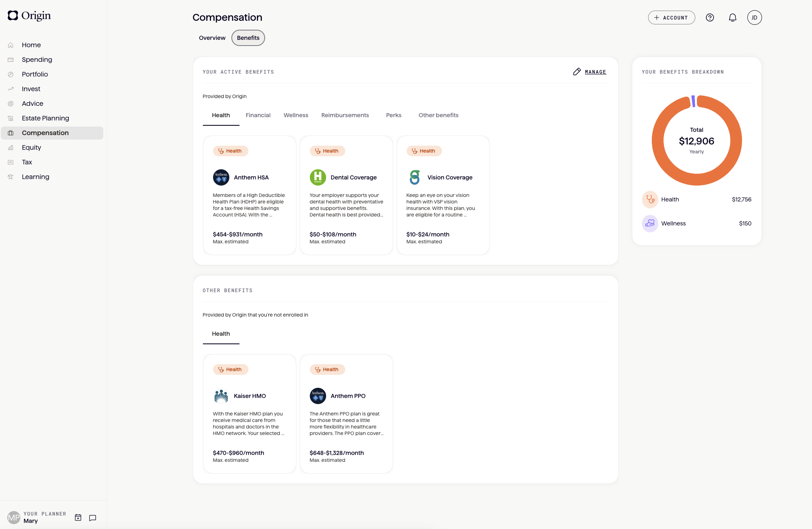Viewport: 812px width, 529px height.
Task: Open the Equity sidebar item
Action: [31, 147]
